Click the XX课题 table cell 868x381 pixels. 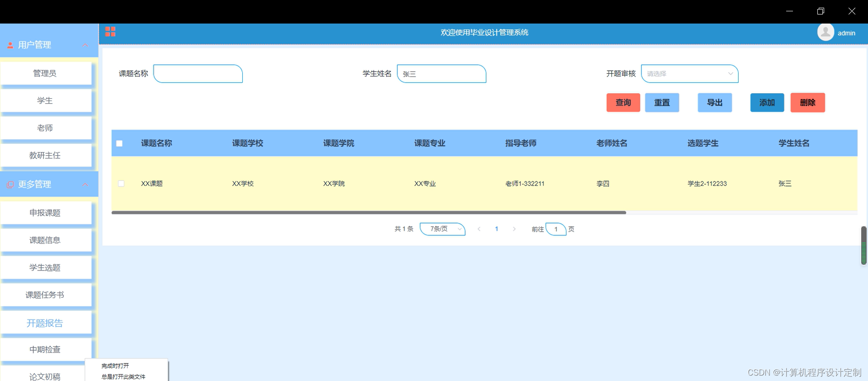[x=152, y=184]
